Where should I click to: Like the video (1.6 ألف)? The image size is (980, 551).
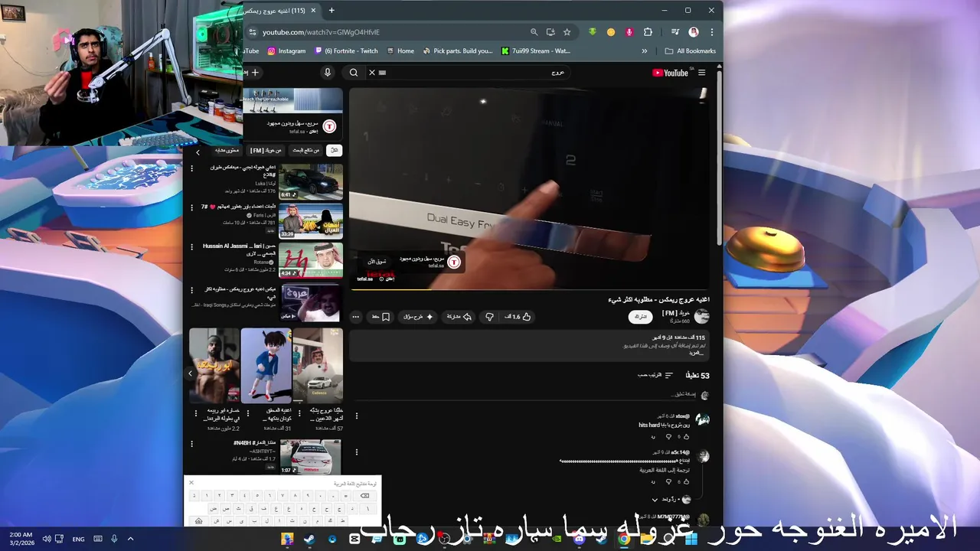(518, 317)
